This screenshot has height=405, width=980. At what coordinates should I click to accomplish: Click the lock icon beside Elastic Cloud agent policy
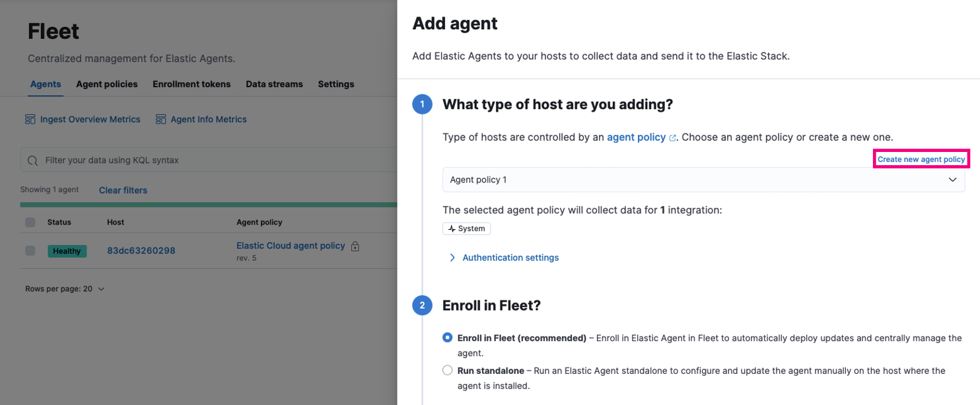[355, 246]
